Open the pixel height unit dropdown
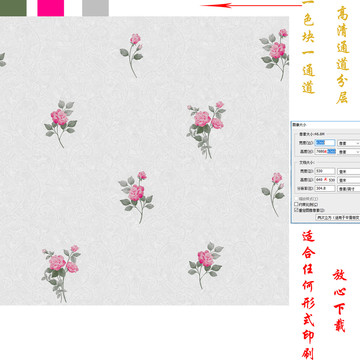360x360 pixels. tap(349, 152)
